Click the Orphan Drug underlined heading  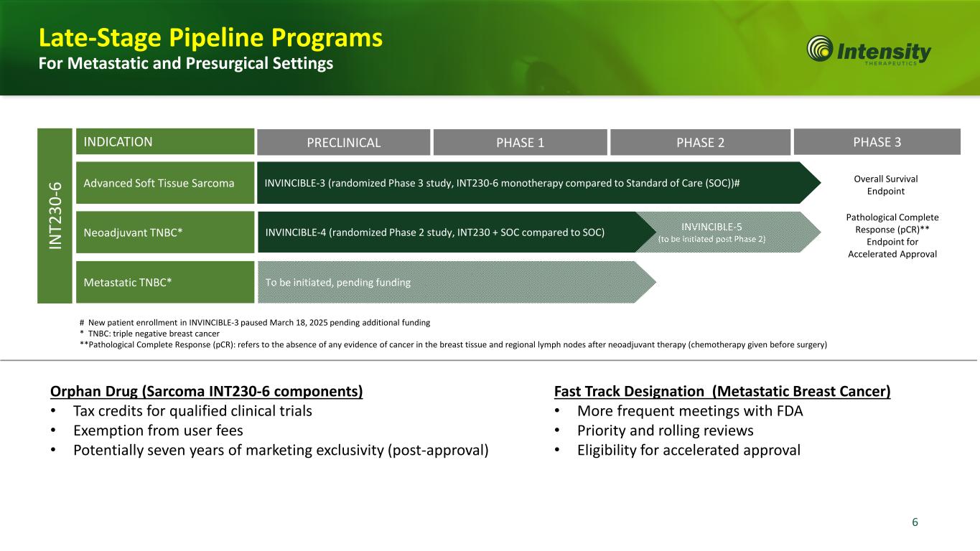click(206, 392)
